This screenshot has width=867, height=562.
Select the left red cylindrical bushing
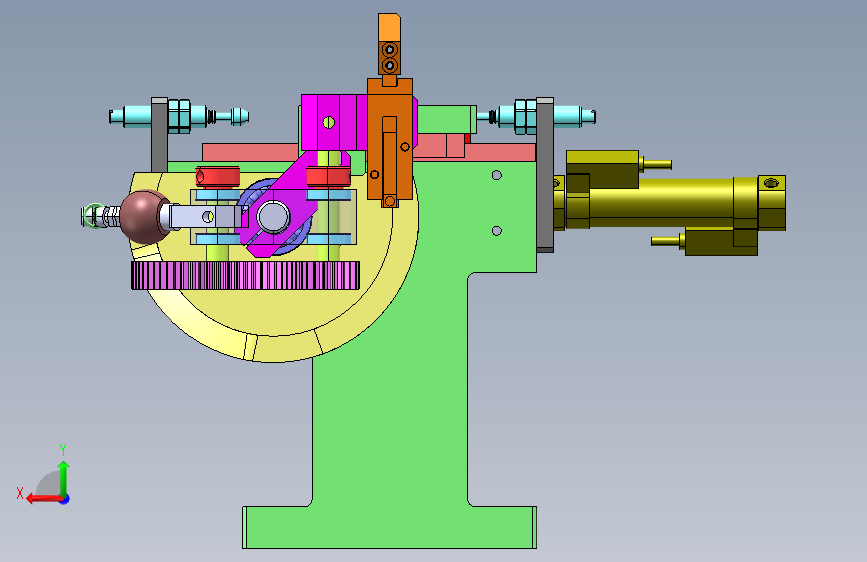click(218, 177)
